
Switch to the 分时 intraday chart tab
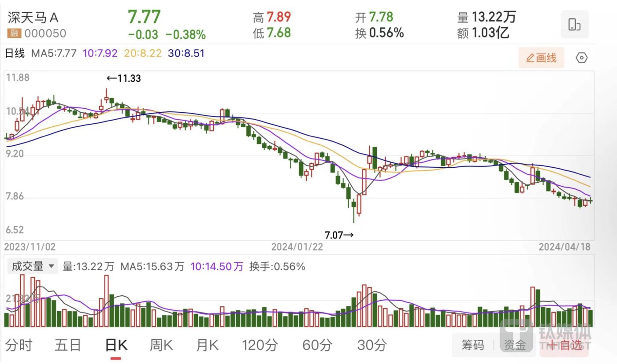pyautogui.click(x=20, y=346)
